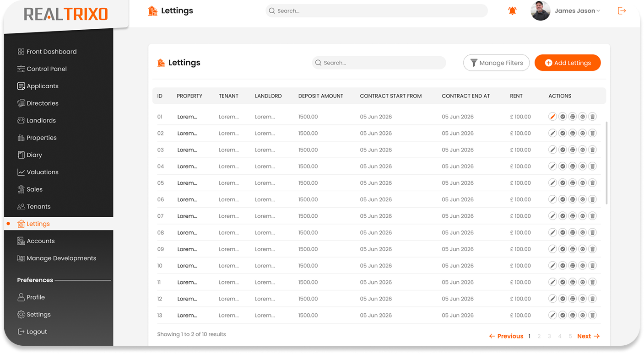Screen dimensions: 644x354
Task: Click the Manage Filters button
Action: tap(496, 63)
